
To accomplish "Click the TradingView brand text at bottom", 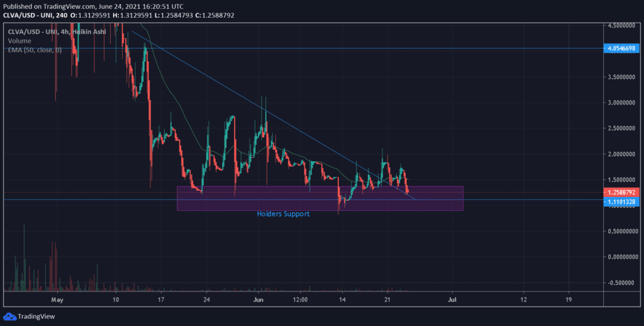I will pyautogui.click(x=35, y=317).
